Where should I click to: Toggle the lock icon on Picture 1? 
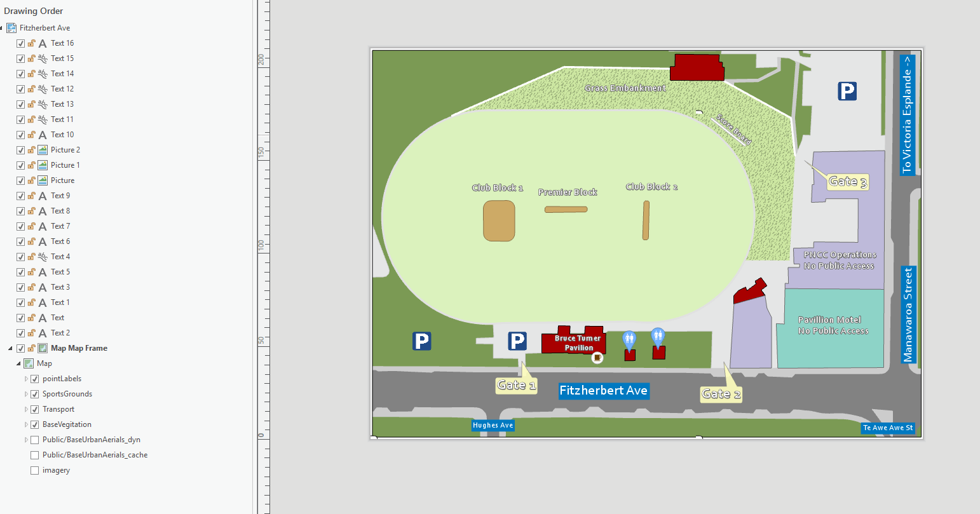31,165
